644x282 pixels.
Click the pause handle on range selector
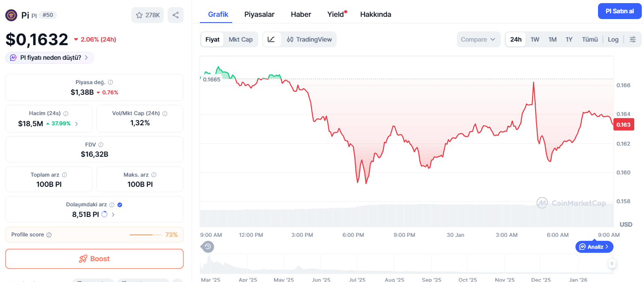[x=612, y=264]
